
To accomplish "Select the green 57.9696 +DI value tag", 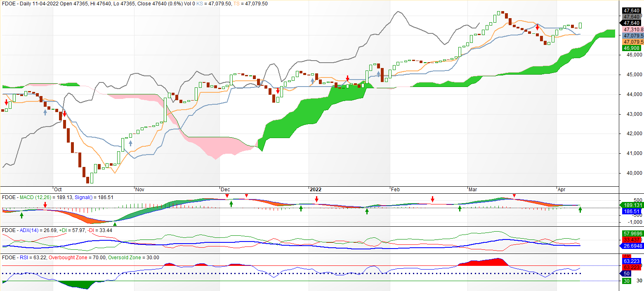I will [x=632, y=233].
